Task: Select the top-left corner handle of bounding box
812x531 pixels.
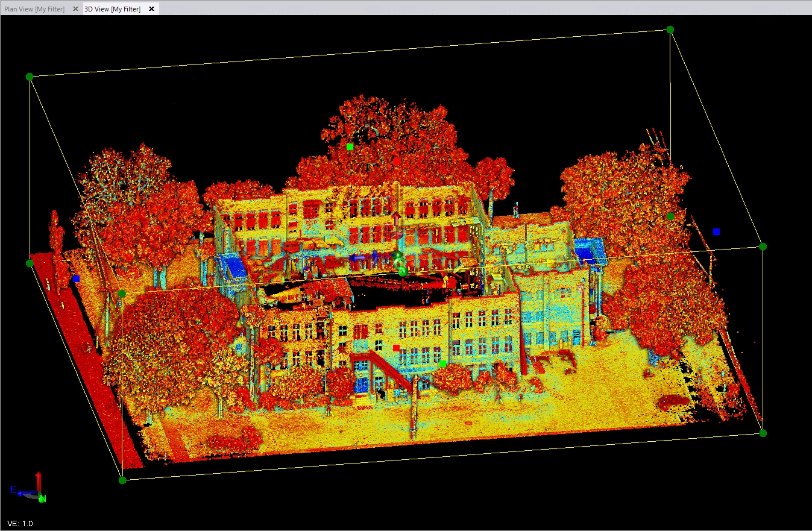Action: 30,77
